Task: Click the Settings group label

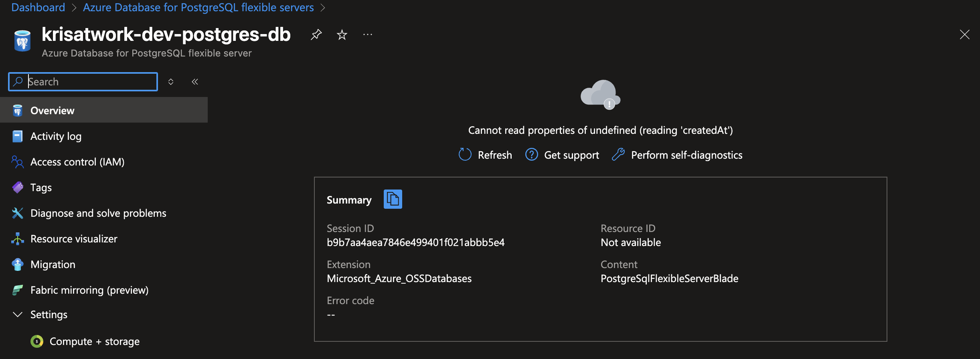Action: tap(49, 315)
